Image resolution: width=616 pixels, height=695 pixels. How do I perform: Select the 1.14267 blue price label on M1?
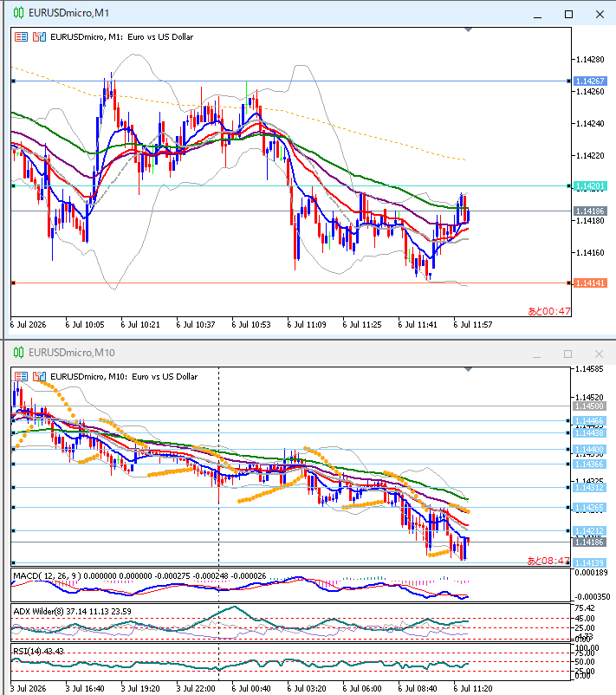(x=590, y=81)
